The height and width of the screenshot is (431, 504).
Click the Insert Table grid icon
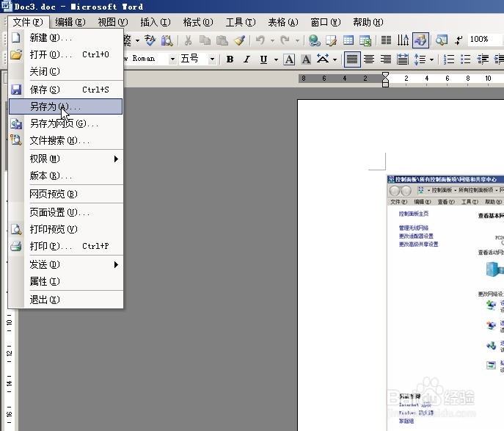point(348,40)
